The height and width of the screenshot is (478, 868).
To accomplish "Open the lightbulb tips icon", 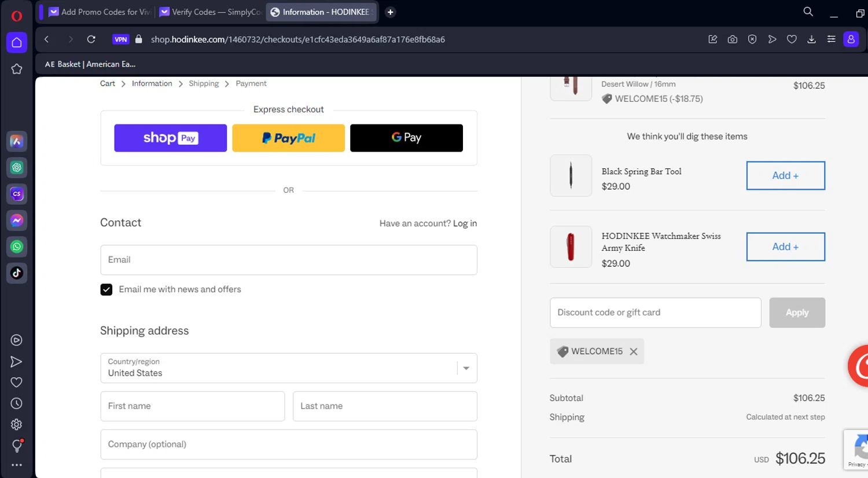I will click(17, 446).
